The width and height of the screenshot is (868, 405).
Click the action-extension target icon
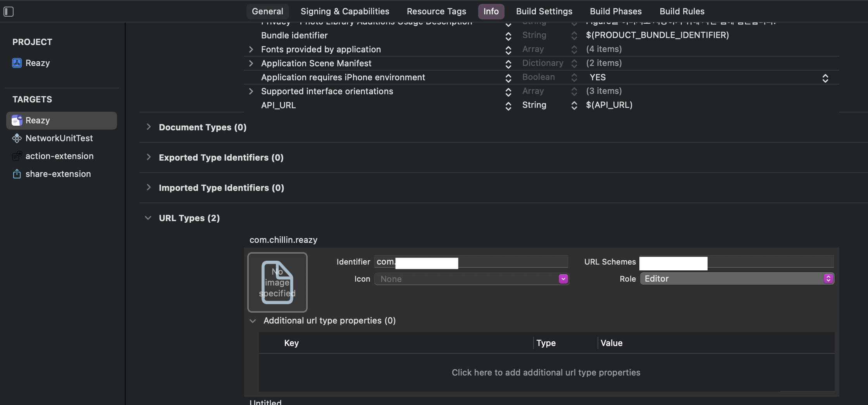17,156
